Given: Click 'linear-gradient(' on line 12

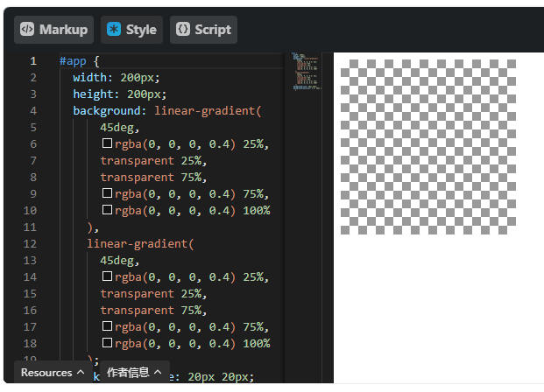Looking at the screenshot, I should tap(140, 244).
